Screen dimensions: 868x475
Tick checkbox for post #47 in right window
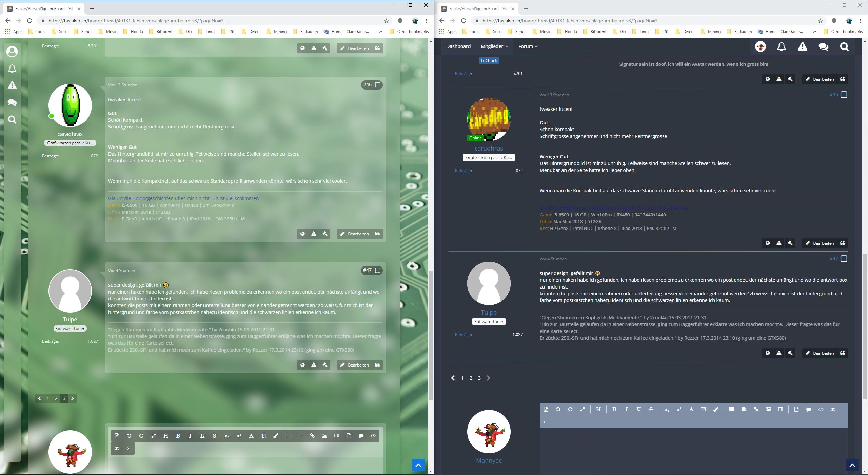tap(844, 259)
